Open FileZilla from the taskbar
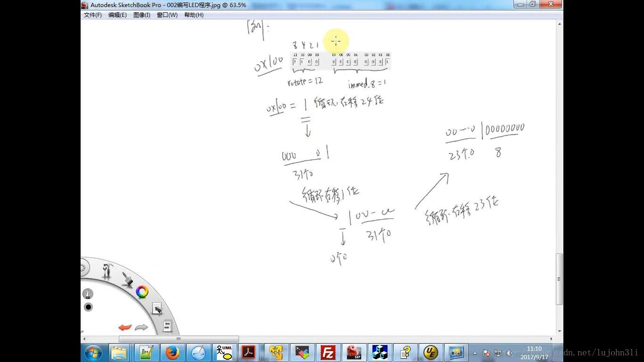The height and width of the screenshot is (362, 644). point(328,353)
